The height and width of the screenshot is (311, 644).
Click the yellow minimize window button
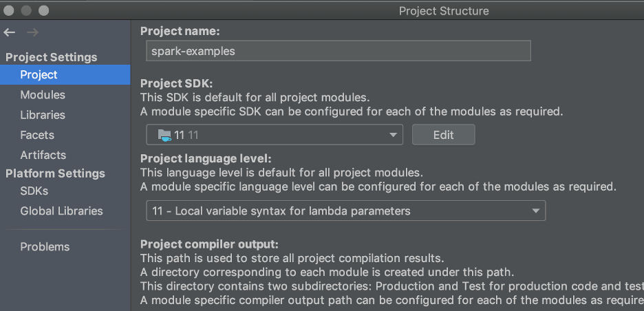pyautogui.click(x=26, y=11)
